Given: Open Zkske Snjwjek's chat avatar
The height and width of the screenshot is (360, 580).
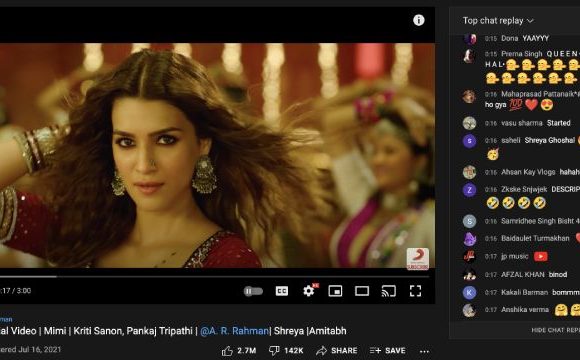Looking at the screenshot, I should click(469, 190).
